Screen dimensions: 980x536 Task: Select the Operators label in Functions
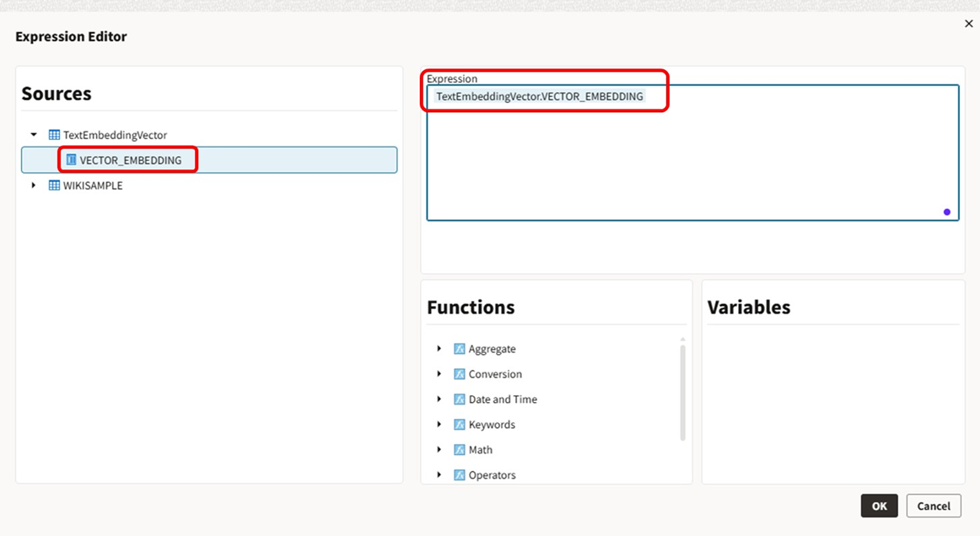(492, 474)
